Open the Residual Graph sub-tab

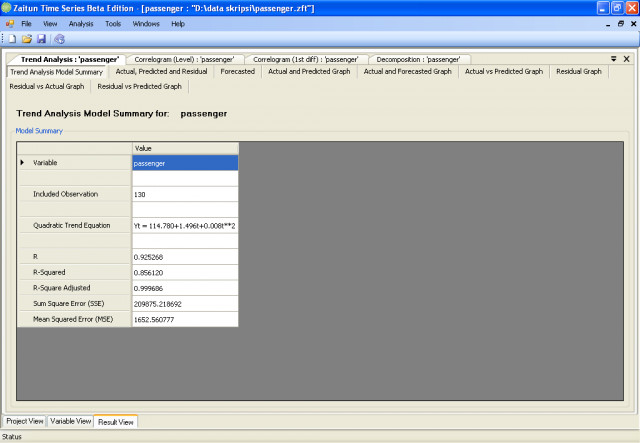pos(579,71)
